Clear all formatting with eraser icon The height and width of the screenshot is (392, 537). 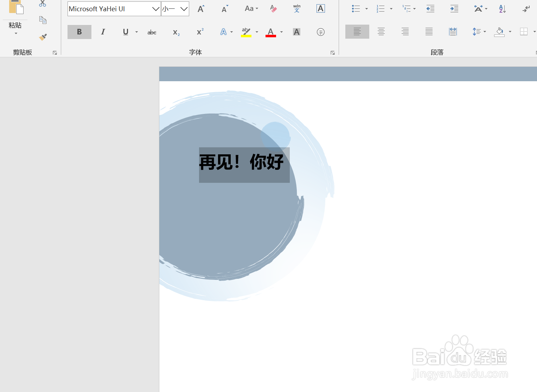click(274, 8)
